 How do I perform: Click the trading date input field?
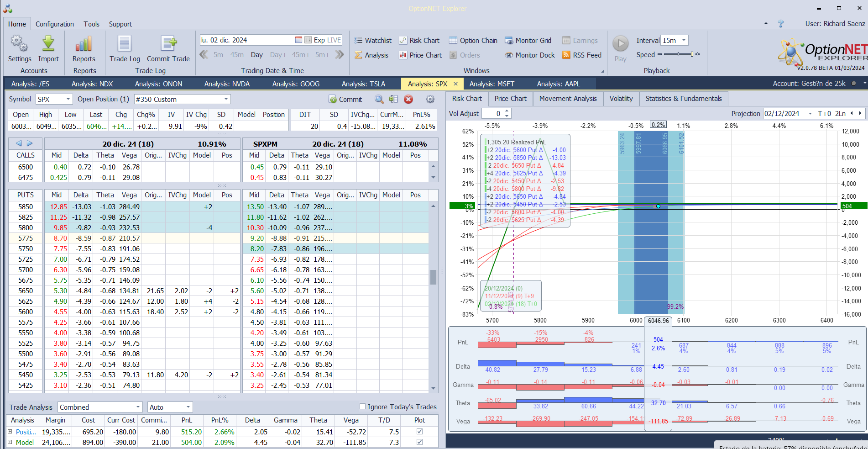click(x=247, y=40)
